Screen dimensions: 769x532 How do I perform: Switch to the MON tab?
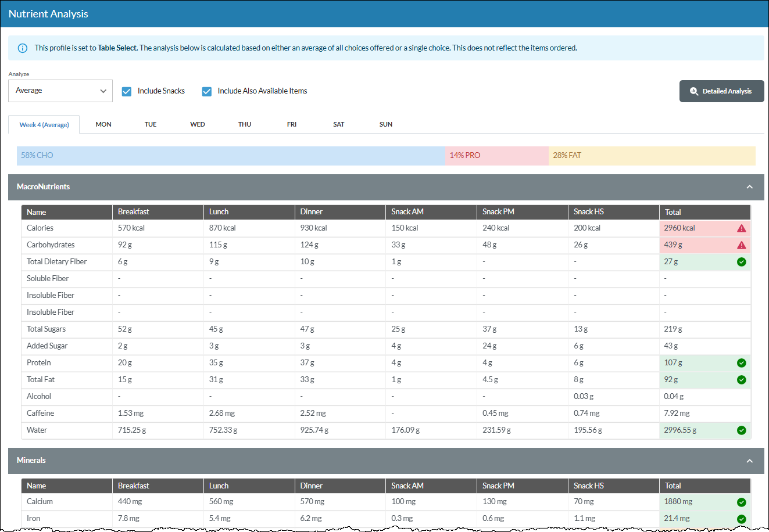point(103,124)
